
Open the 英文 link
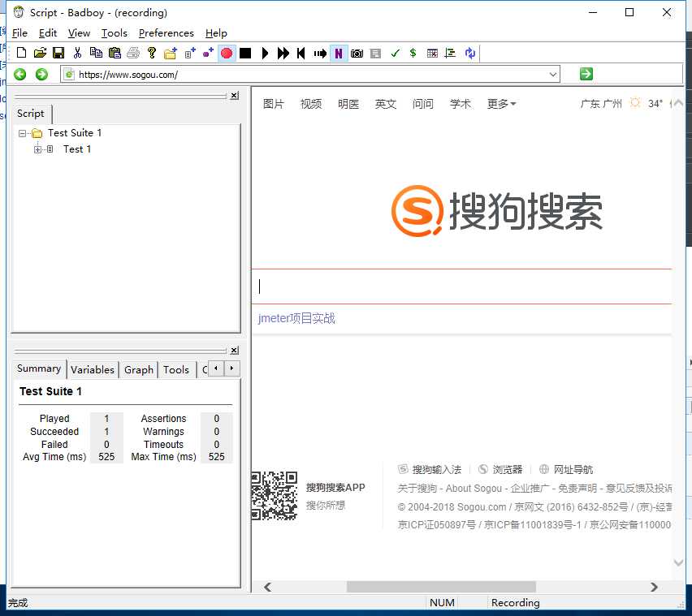[386, 104]
